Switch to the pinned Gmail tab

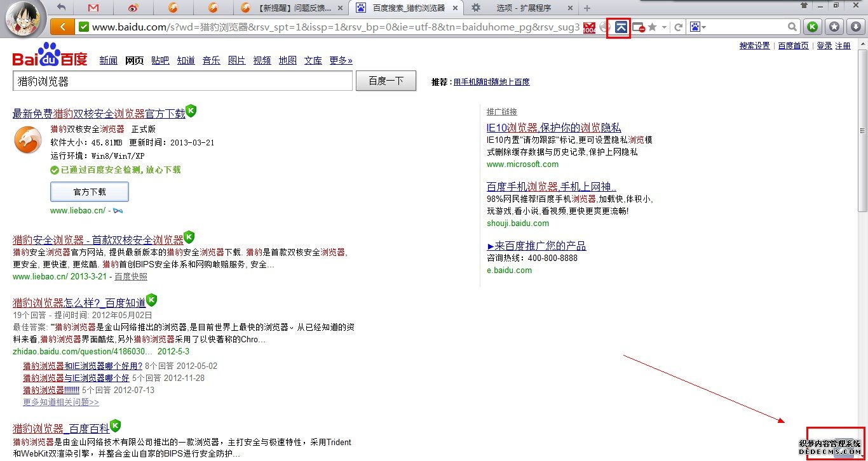tap(93, 8)
